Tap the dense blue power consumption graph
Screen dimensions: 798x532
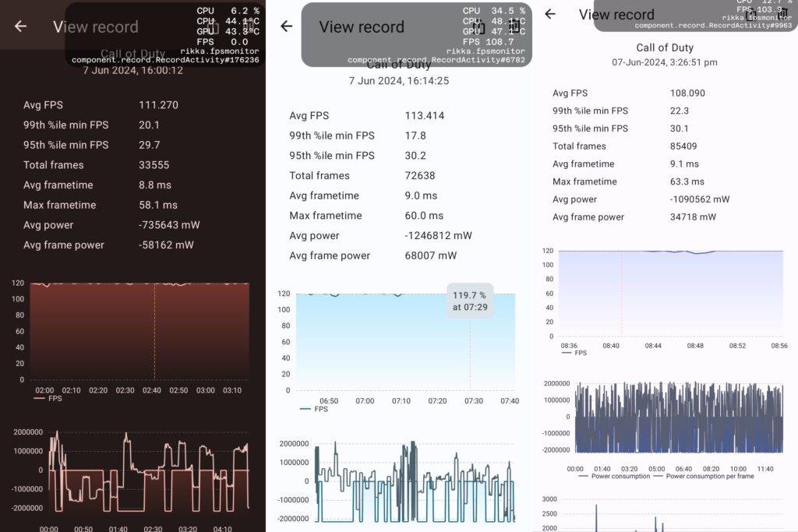point(679,417)
